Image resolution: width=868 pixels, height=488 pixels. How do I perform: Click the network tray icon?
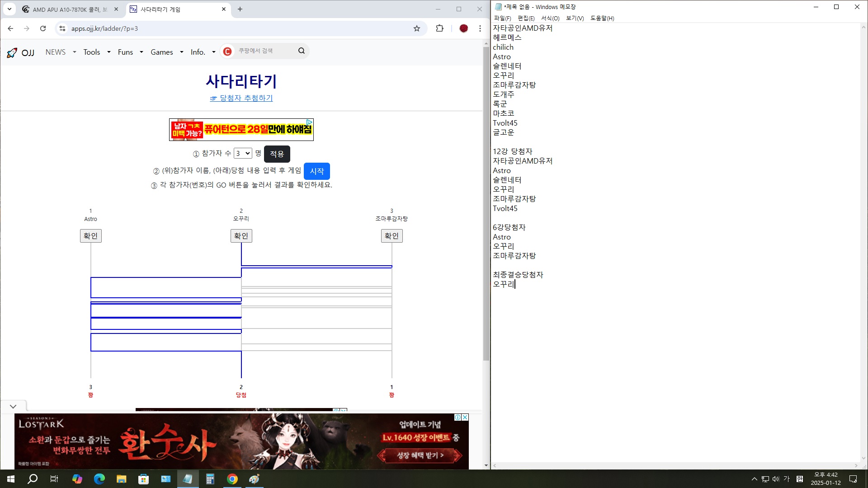765,479
